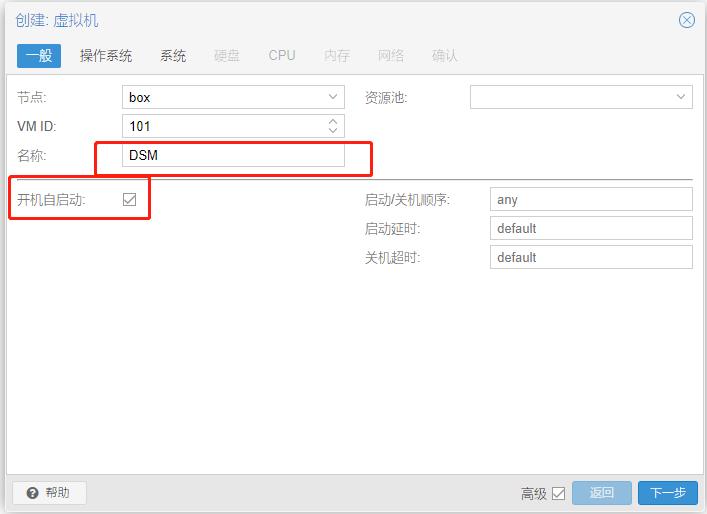Image resolution: width=707 pixels, height=514 pixels.
Task: Click the 创建: 虚拟机 dialog title
Action: [57, 21]
